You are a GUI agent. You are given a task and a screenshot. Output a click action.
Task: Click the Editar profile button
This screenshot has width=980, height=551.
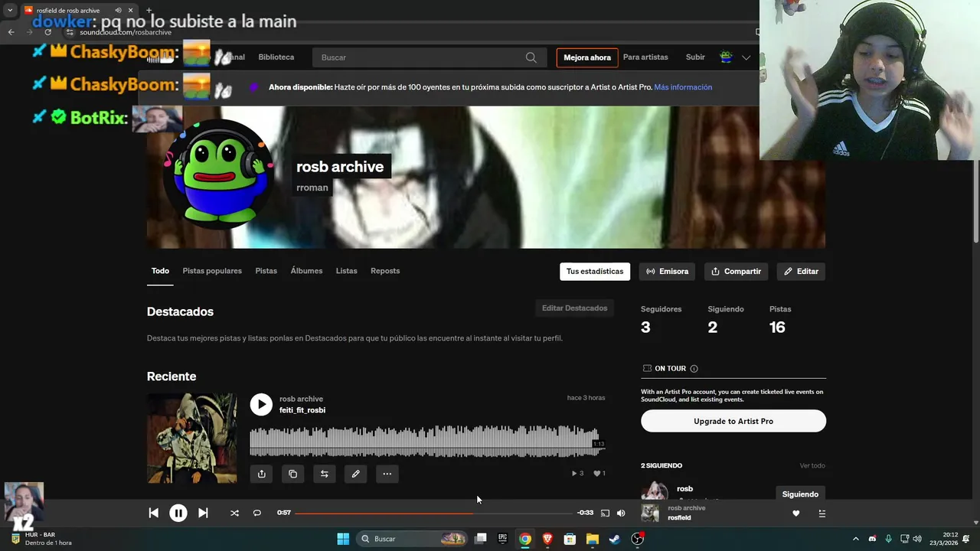[801, 272]
